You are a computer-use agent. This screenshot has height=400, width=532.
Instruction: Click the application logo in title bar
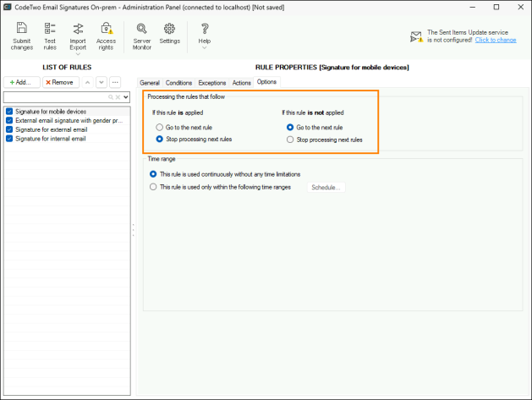coord(7,7)
